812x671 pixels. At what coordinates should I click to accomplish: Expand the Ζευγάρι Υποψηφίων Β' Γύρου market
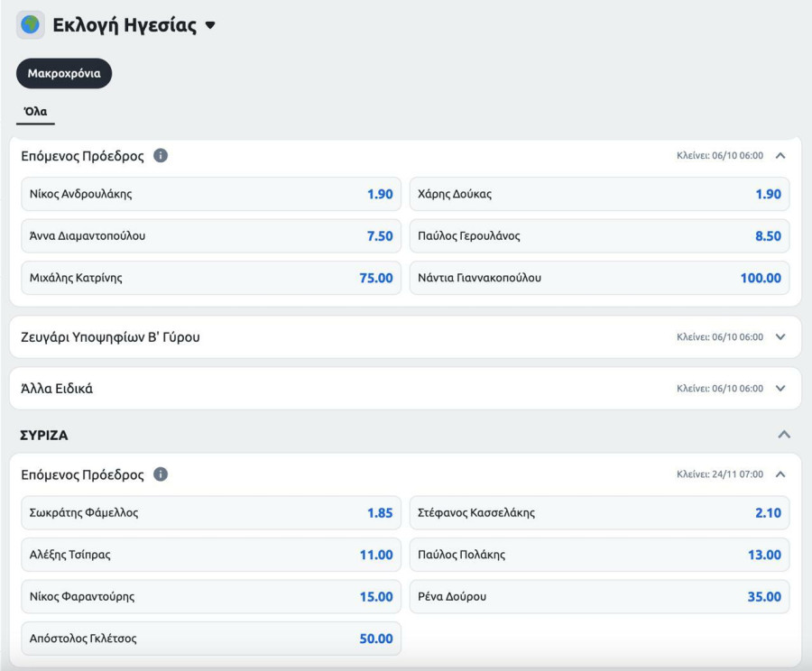pyautogui.click(x=780, y=337)
